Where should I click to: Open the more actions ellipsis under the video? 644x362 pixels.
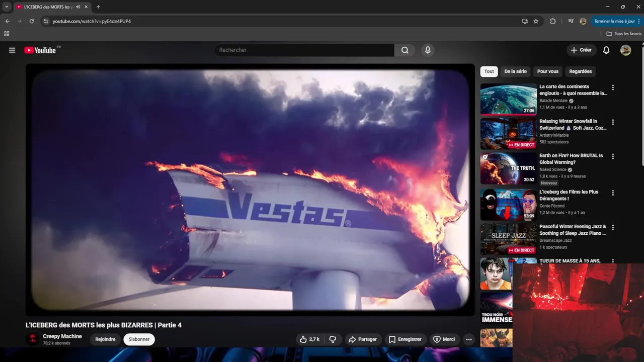(x=469, y=339)
